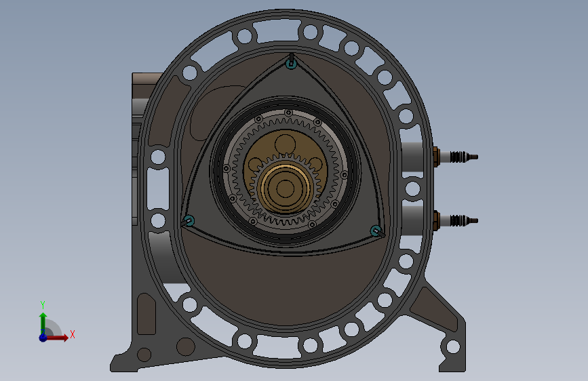
Task: Select the bolt hole in the right mounting foot
Action: click(453, 346)
